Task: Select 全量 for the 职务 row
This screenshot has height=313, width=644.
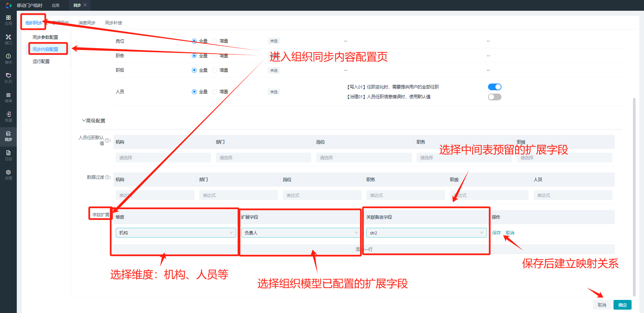Action: point(194,56)
